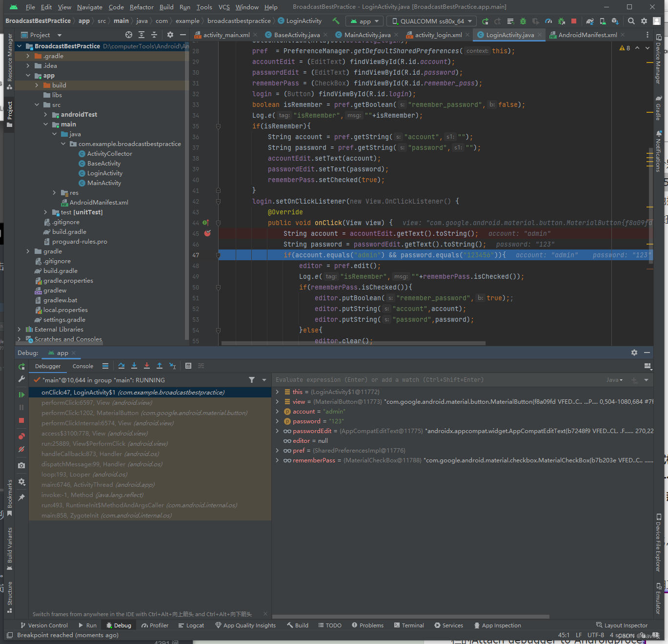
Task: Toggle Pin Tab icon in Debug panel
Action: tap(21, 498)
